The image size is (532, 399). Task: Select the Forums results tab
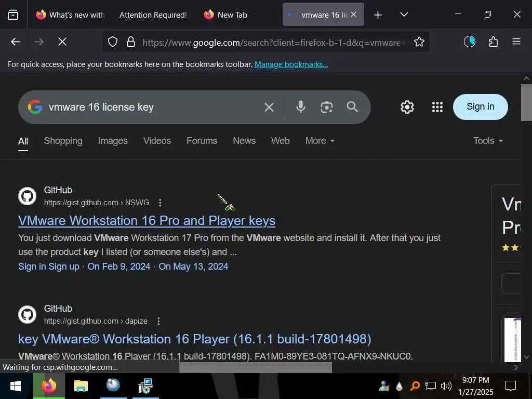[x=202, y=141]
